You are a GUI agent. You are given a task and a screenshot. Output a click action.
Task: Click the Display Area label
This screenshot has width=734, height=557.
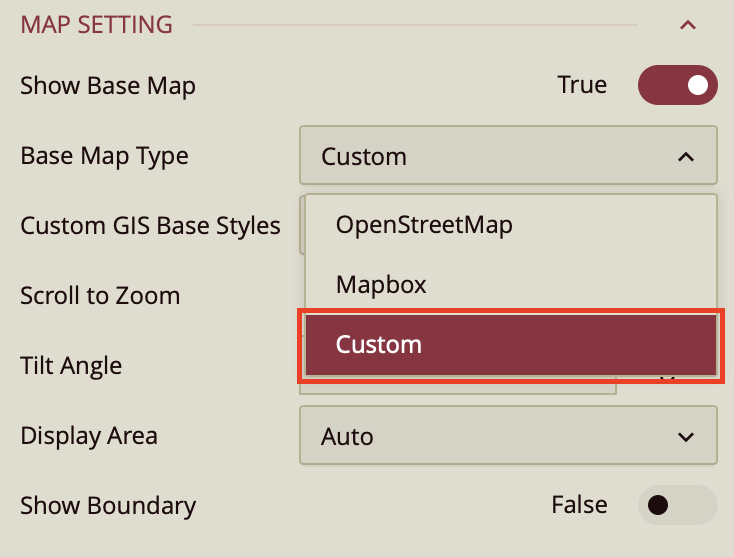pyautogui.click(x=89, y=436)
